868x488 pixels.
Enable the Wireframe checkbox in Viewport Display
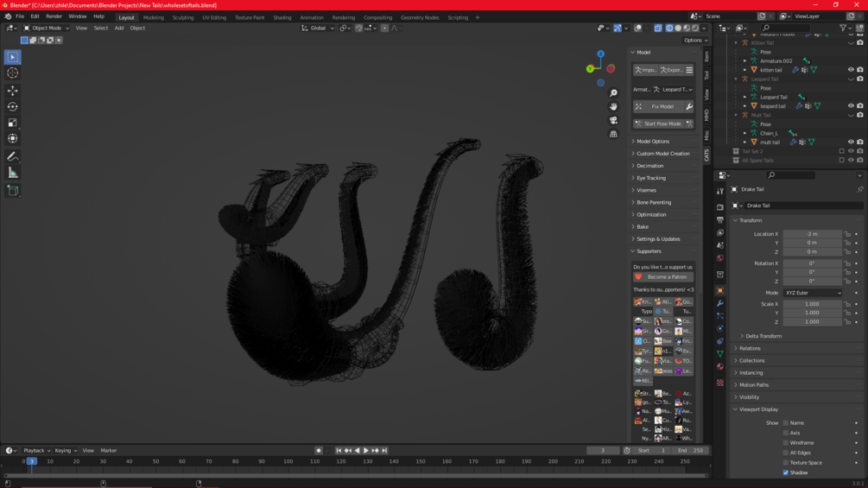point(786,443)
